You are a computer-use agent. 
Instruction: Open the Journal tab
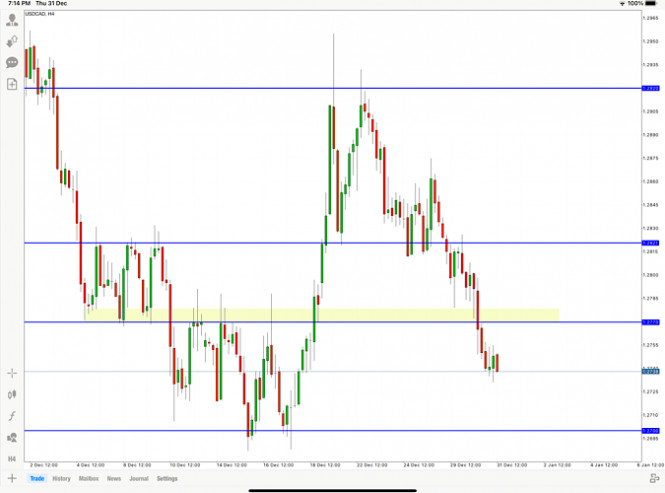[139, 479]
